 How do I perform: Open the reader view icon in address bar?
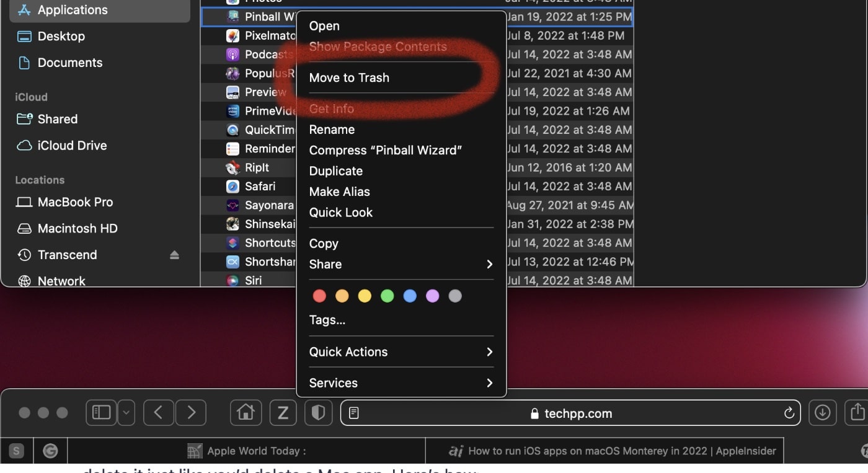click(354, 413)
